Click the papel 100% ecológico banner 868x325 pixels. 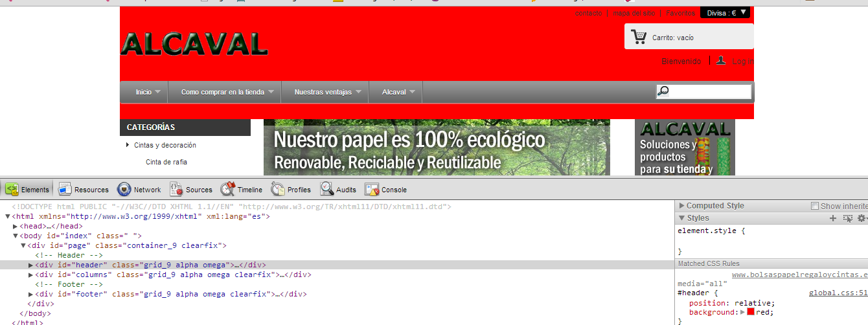point(437,148)
